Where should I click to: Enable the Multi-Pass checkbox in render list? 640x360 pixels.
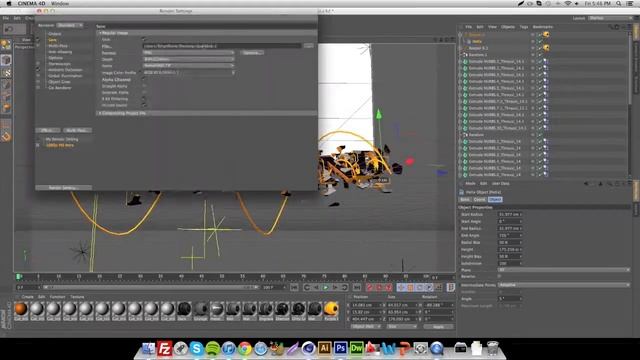tap(38, 46)
